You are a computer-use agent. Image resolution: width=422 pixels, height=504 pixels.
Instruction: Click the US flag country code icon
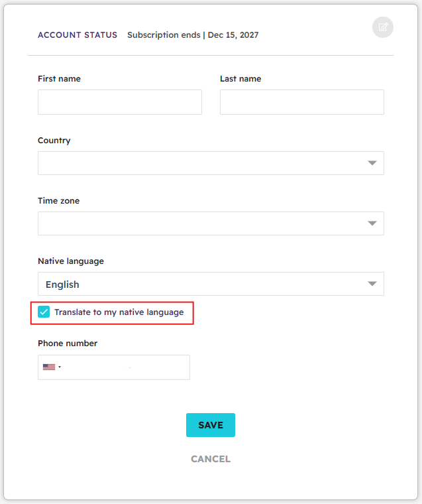(49, 367)
